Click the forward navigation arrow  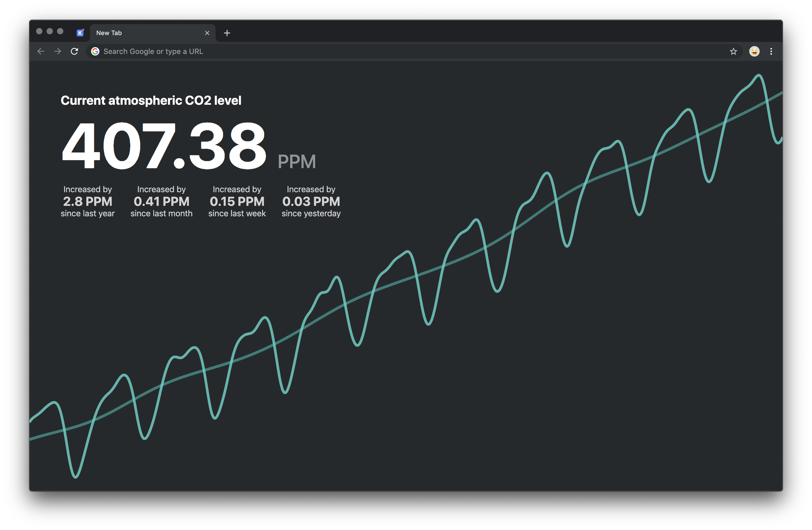[58, 51]
